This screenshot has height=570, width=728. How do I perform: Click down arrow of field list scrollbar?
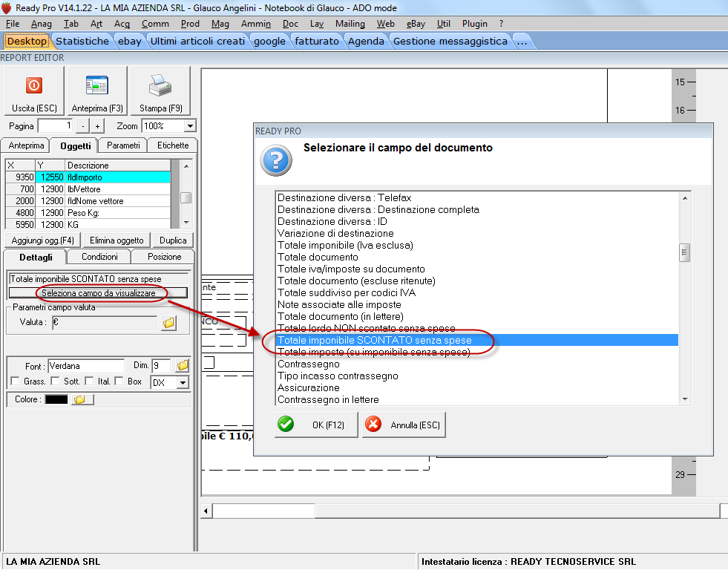point(685,399)
